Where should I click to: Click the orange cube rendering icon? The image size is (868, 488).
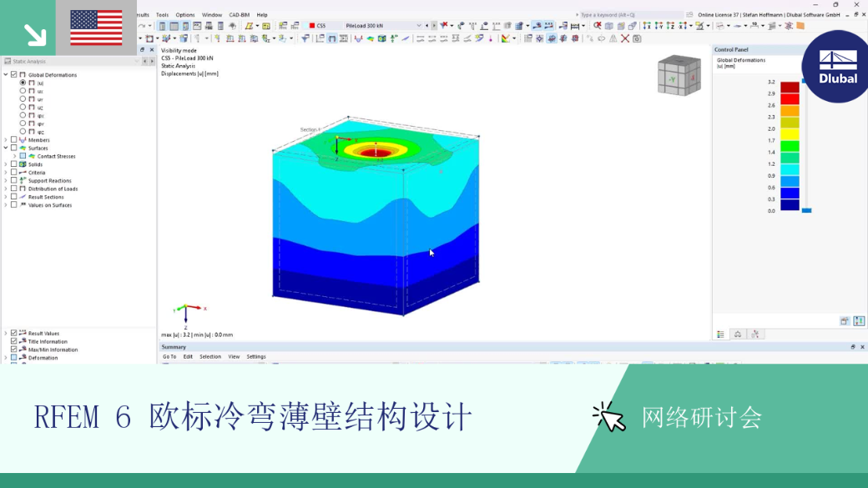(800, 26)
